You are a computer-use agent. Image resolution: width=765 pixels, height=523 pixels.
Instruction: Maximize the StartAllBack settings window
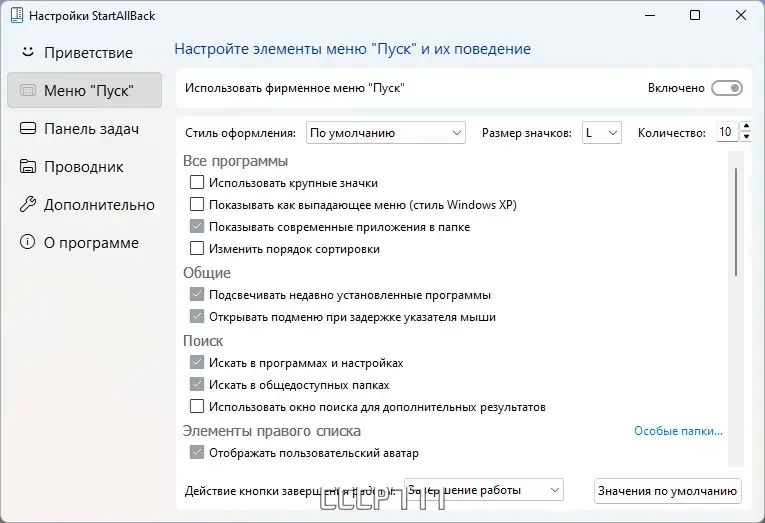695,16
